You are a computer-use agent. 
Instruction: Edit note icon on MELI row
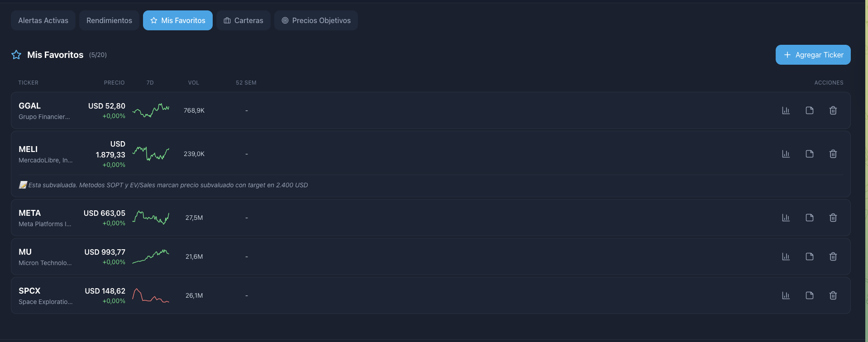[810, 154]
